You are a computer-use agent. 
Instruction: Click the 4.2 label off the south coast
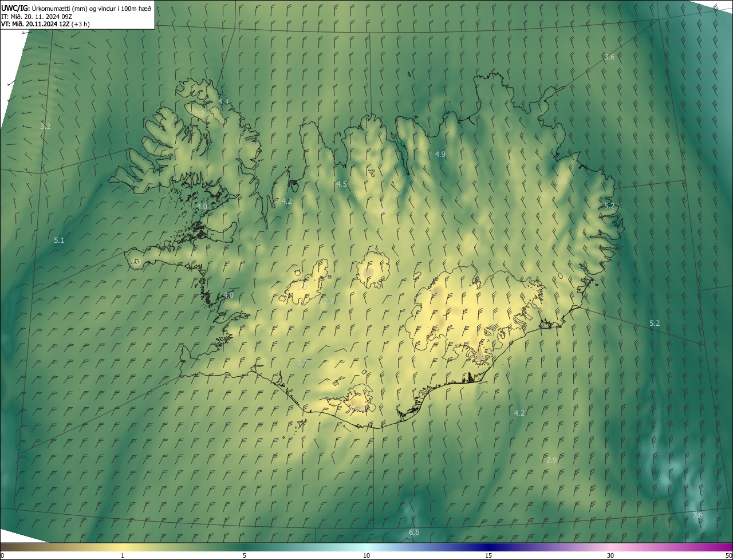(x=519, y=413)
